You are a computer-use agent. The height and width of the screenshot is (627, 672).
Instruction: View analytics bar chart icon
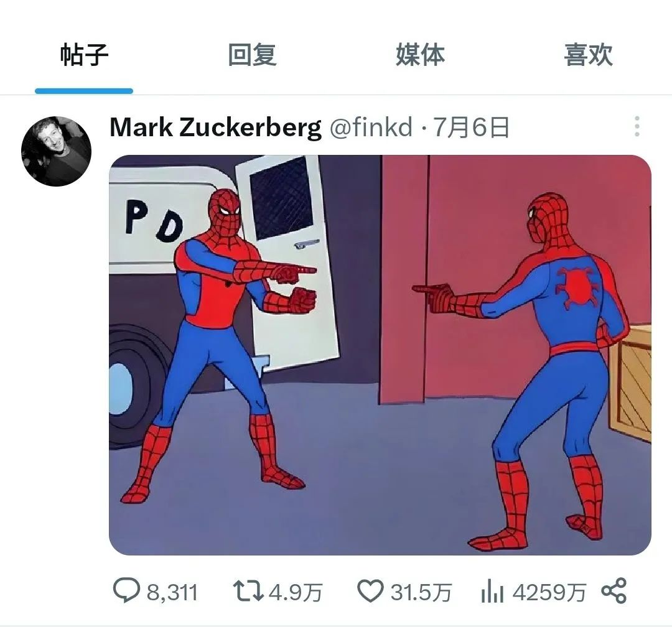tap(492, 592)
